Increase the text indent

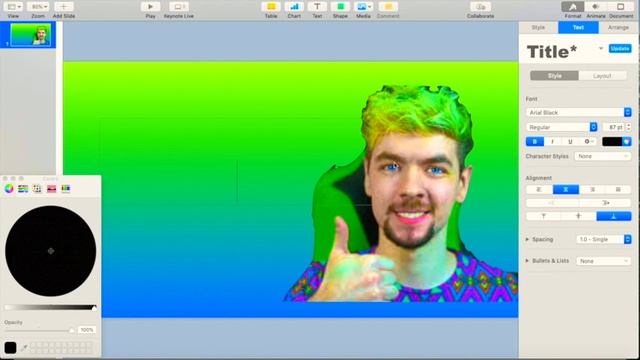coord(605,203)
